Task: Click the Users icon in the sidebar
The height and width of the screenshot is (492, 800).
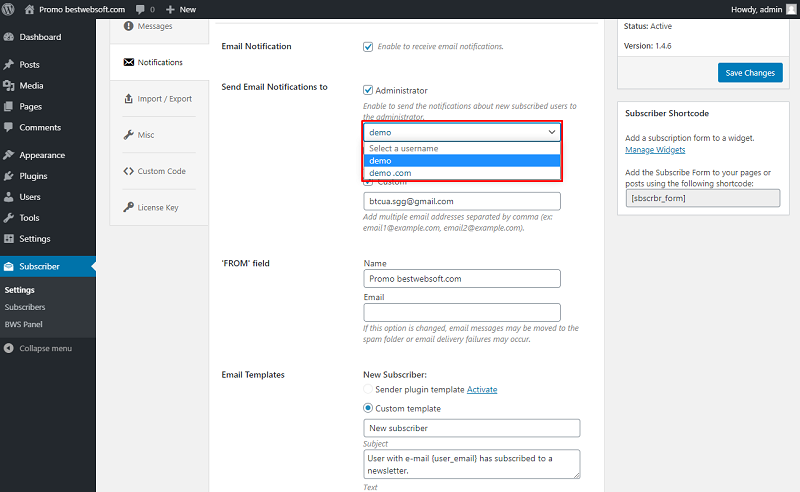Action: (9, 196)
